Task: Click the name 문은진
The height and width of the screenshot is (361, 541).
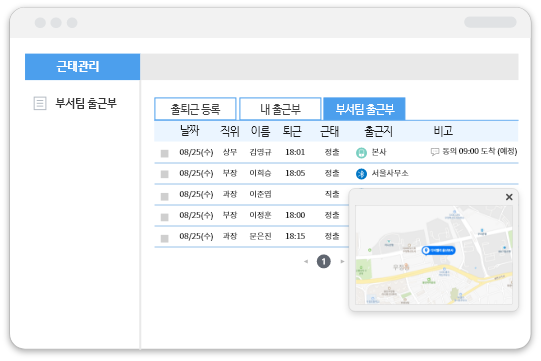Action: tap(260, 236)
